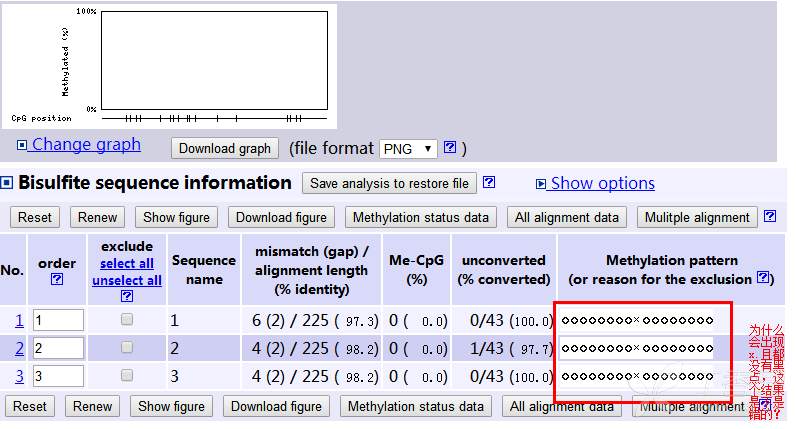This screenshot has width=796, height=429.
Task: Tick exclude checkbox for sequence 3
Action: coord(127,375)
